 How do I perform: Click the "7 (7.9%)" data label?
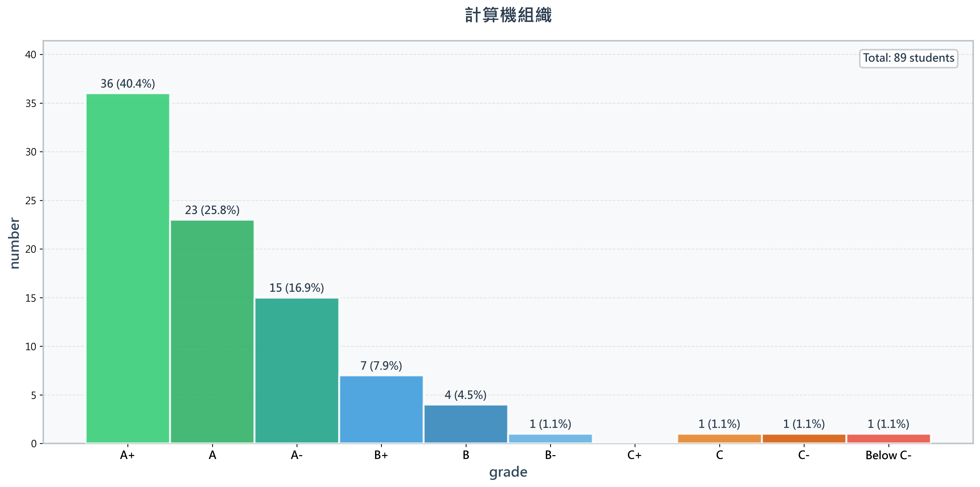[381, 366]
